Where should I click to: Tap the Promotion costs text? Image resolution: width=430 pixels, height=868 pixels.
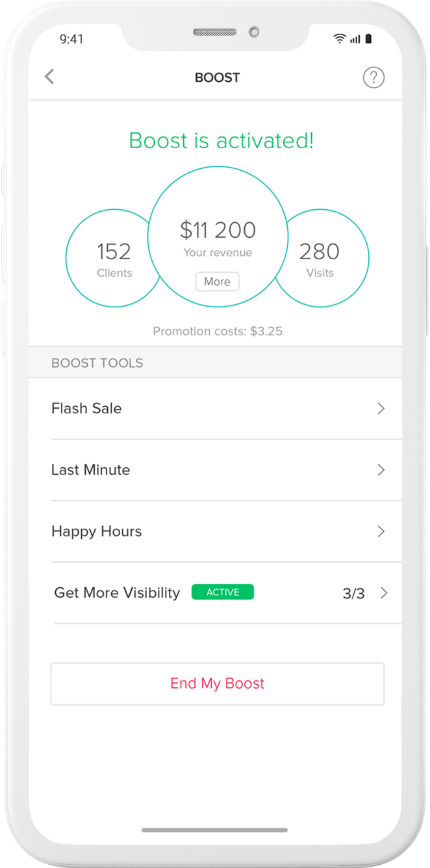(x=218, y=331)
